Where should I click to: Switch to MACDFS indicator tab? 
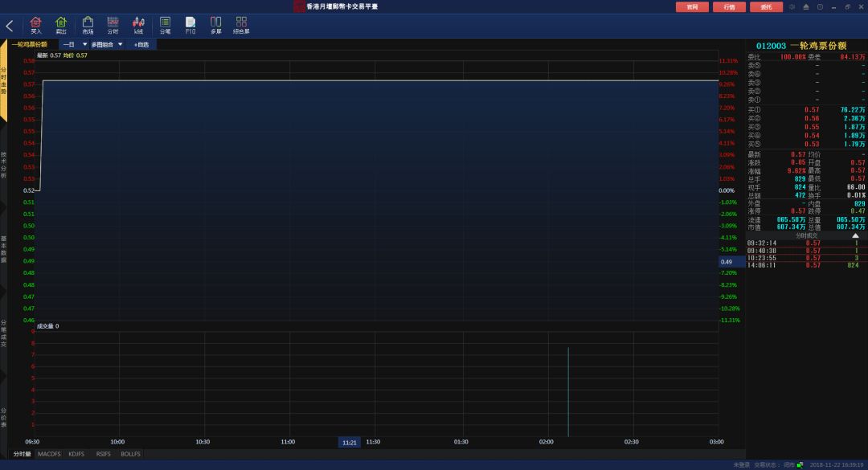click(x=49, y=454)
